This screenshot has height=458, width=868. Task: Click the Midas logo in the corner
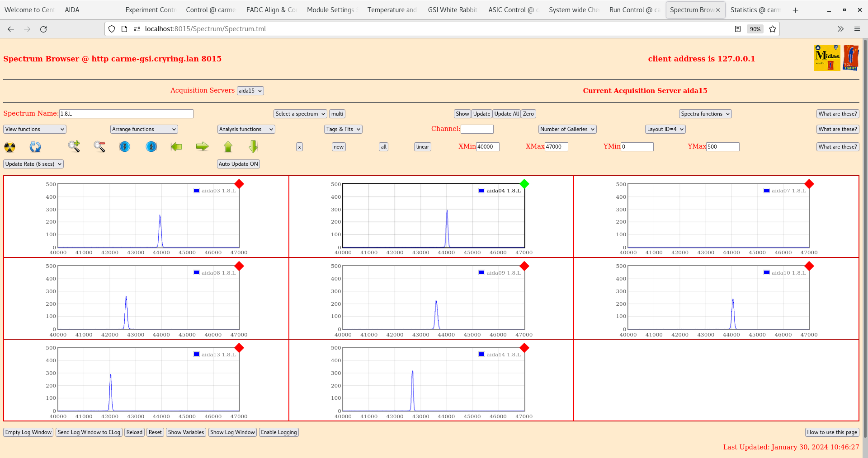pos(826,57)
